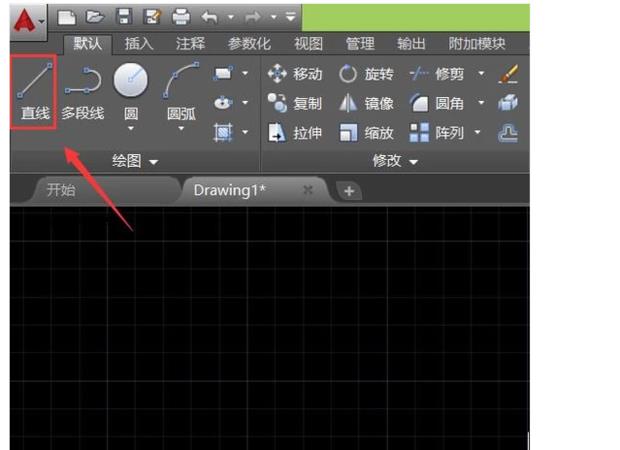
Task: Open redo history dropdown arrow
Action: point(274,17)
